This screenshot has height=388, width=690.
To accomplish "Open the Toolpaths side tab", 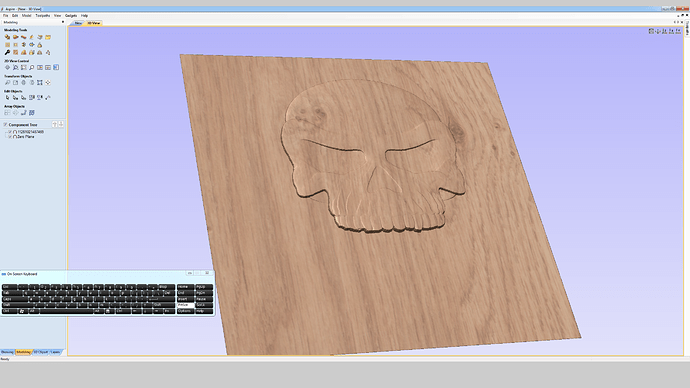I will [x=687, y=29].
